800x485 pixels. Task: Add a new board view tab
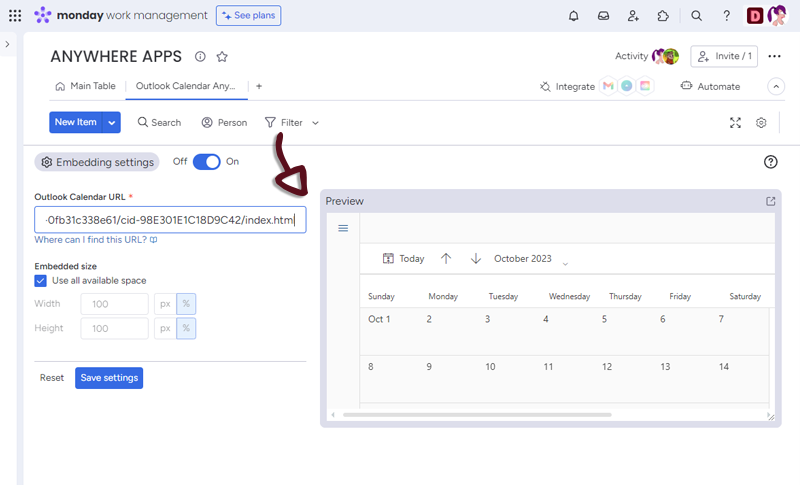pyautogui.click(x=259, y=86)
